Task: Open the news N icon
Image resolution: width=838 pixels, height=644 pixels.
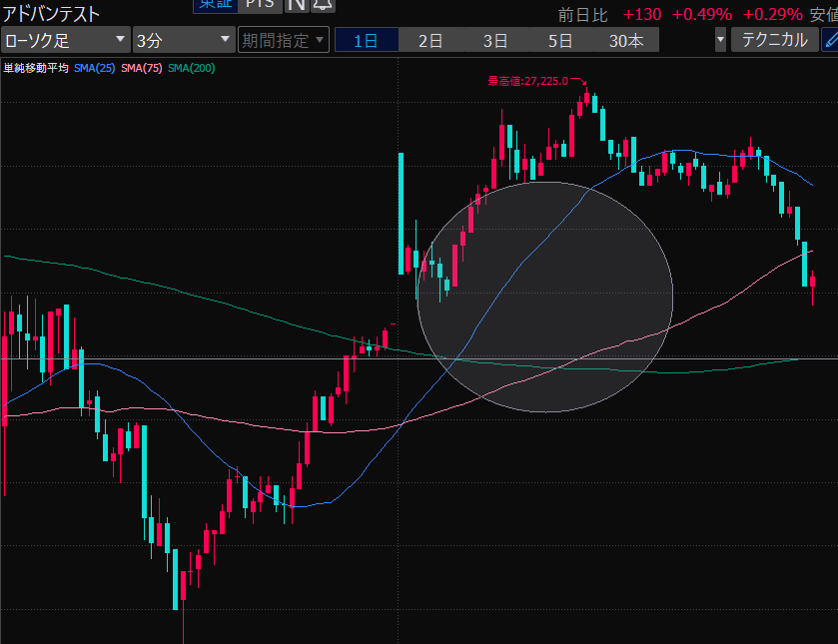Action: pyautogui.click(x=296, y=4)
